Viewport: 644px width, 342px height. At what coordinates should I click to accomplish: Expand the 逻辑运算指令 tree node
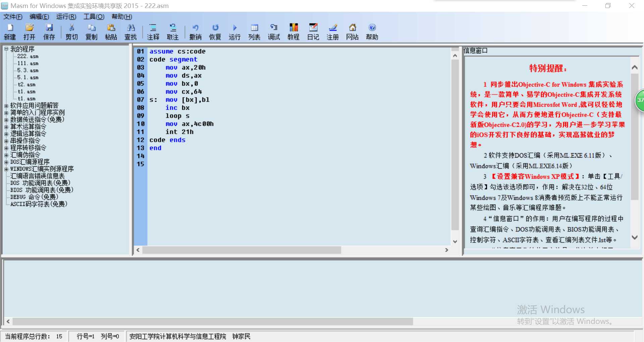[6, 134]
